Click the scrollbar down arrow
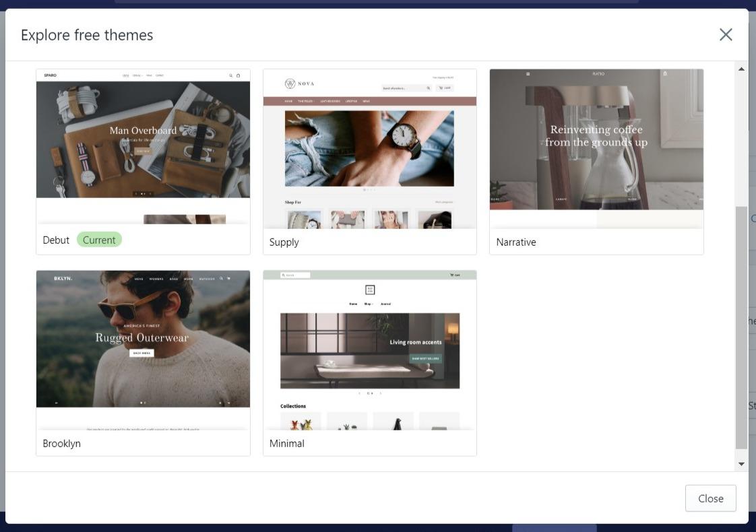The width and height of the screenshot is (756, 532). pos(742,464)
